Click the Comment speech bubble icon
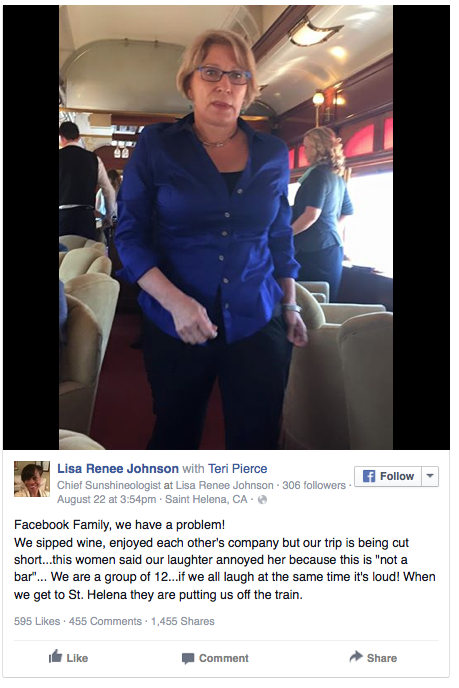Image resolution: width=459 pixels, height=688 pixels. click(x=188, y=658)
